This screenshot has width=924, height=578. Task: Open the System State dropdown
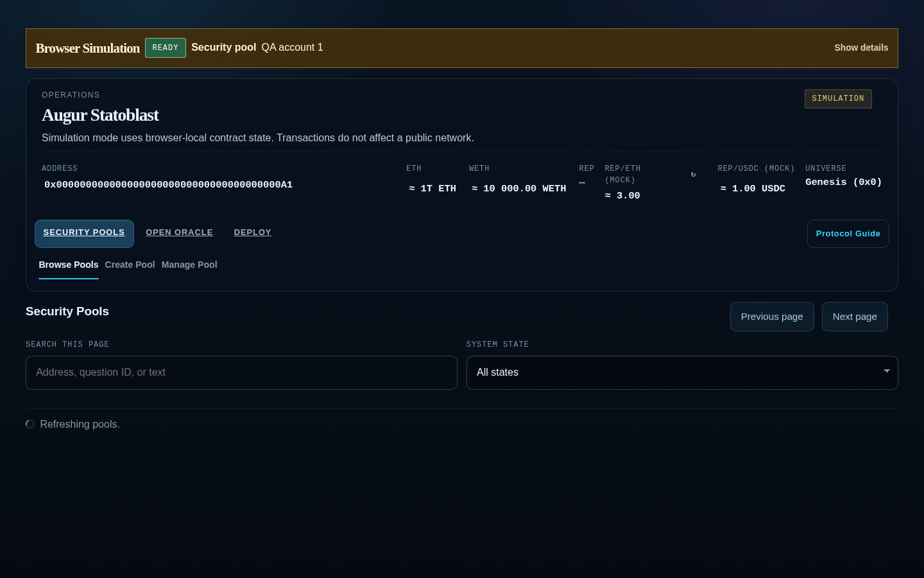tap(682, 372)
